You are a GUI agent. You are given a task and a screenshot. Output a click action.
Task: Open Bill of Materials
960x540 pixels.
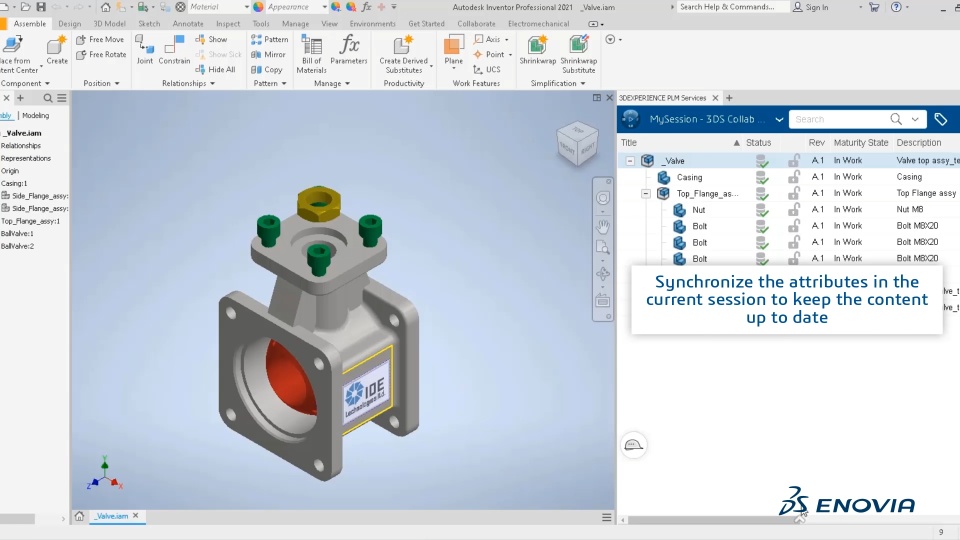311,54
